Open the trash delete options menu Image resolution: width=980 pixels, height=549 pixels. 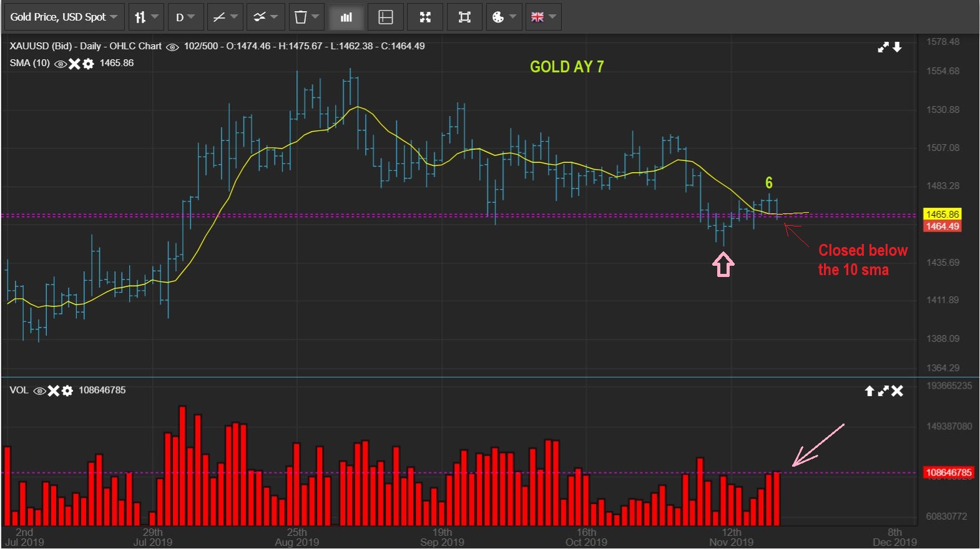click(x=306, y=17)
